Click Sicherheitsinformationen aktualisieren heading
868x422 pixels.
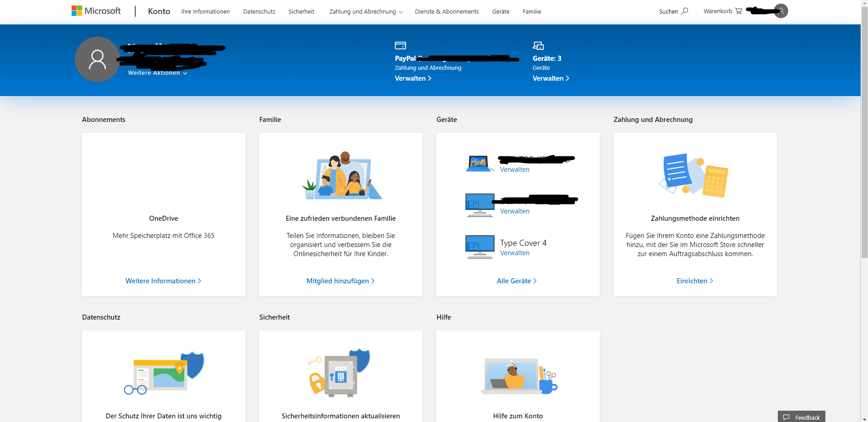click(341, 416)
